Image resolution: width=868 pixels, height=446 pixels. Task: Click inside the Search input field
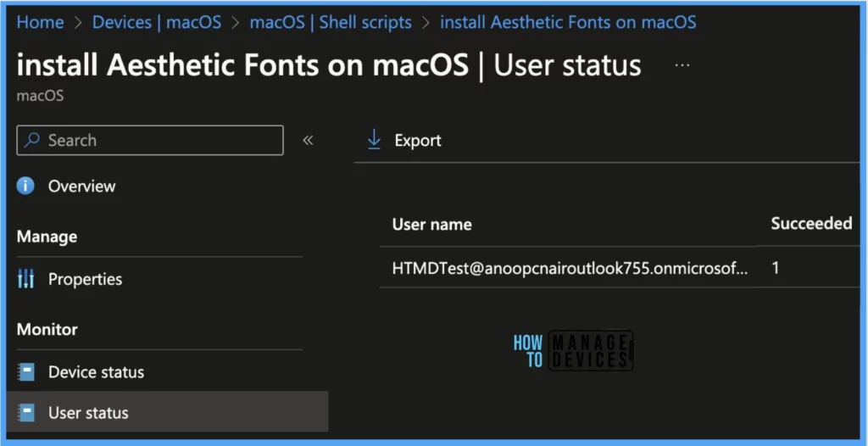tap(150, 140)
